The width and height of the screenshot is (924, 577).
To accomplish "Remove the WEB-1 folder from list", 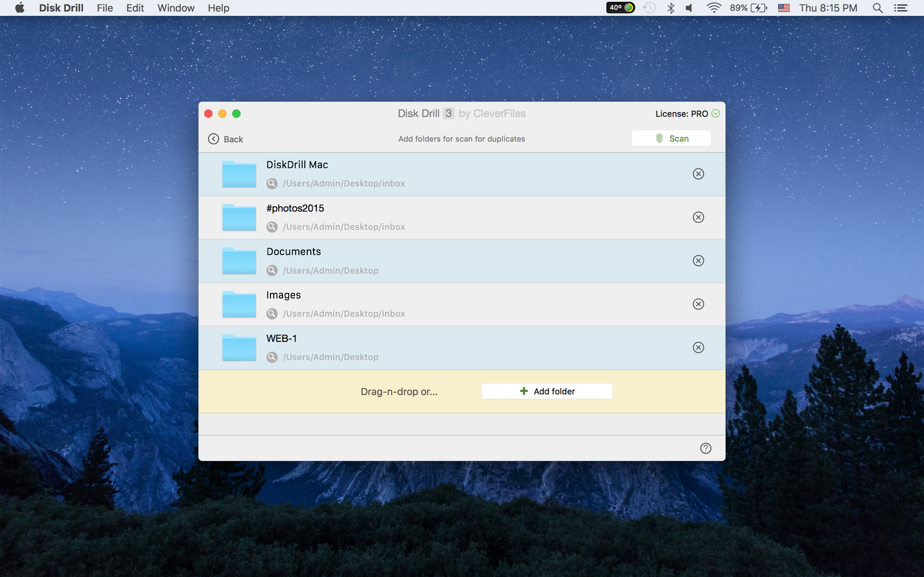I will pos(698,347).
